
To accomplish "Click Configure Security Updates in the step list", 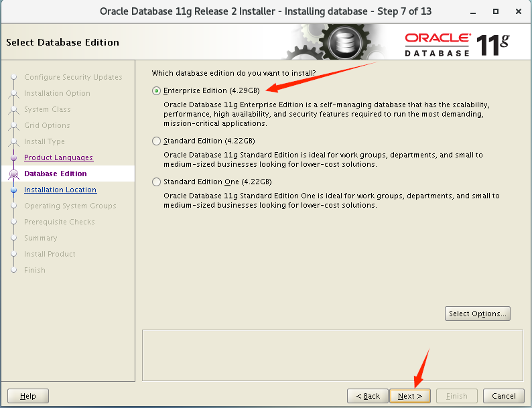I will 73,77.
